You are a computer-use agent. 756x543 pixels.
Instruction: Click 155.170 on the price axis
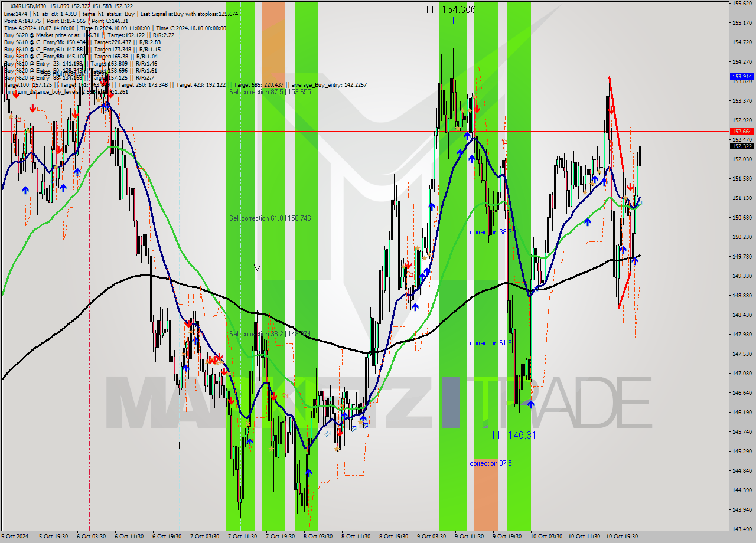pyautogui.click(x=742, y=23)
